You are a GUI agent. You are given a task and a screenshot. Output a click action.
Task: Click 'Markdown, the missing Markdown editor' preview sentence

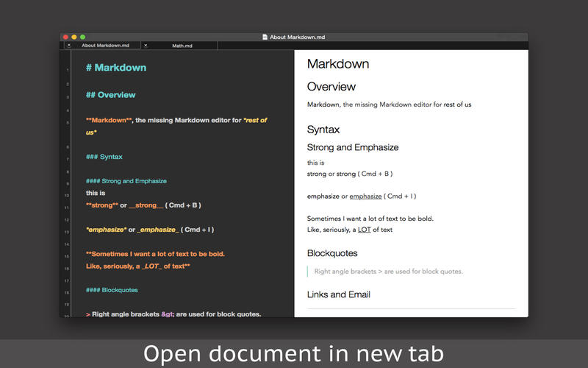390,105
